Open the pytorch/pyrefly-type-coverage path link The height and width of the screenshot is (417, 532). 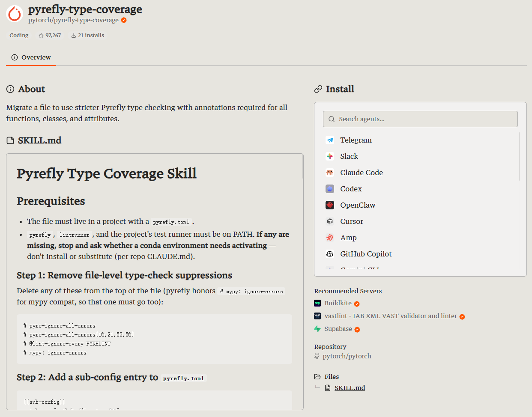[x=73, y=20]
